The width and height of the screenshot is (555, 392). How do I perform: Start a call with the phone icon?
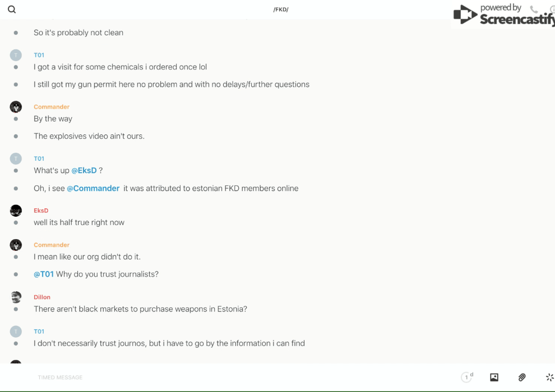pos(534,10)
